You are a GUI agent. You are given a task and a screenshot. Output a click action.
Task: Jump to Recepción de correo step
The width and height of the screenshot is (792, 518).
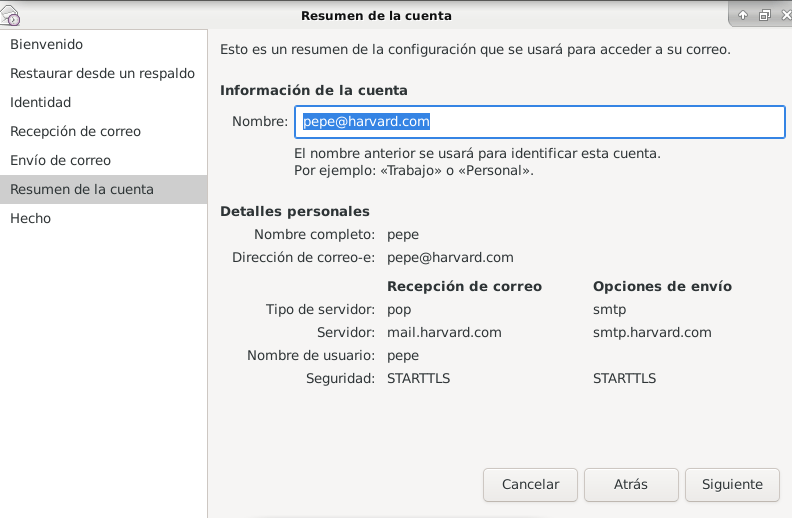pos(76,132)
